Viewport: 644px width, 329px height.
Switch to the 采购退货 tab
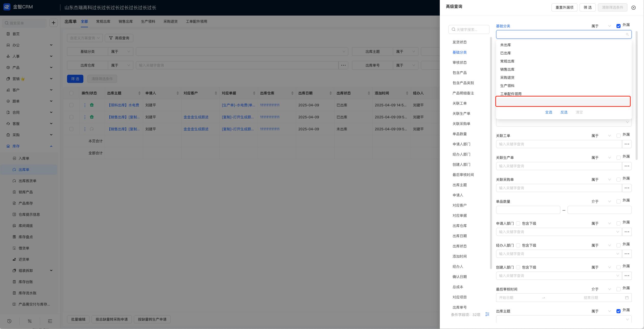click(171, 21)
